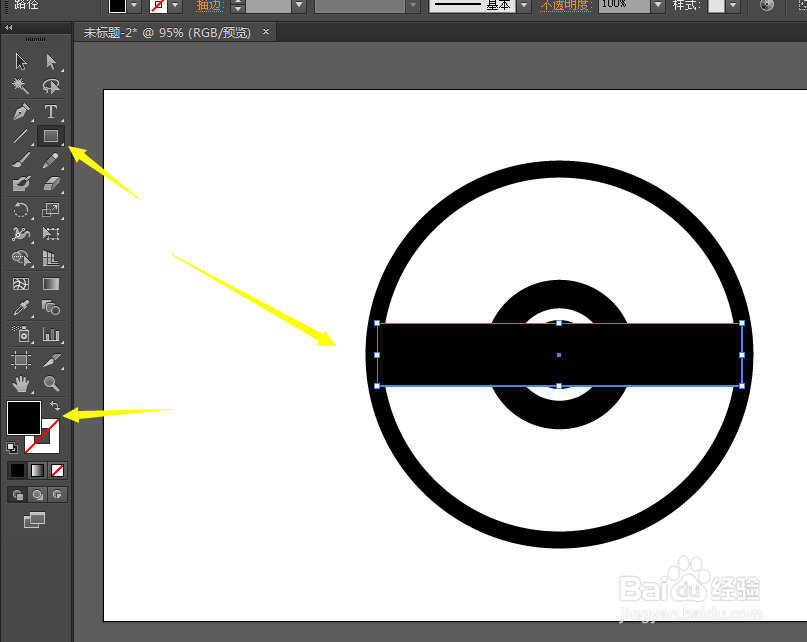Select the Pen tool

[21, 112]
